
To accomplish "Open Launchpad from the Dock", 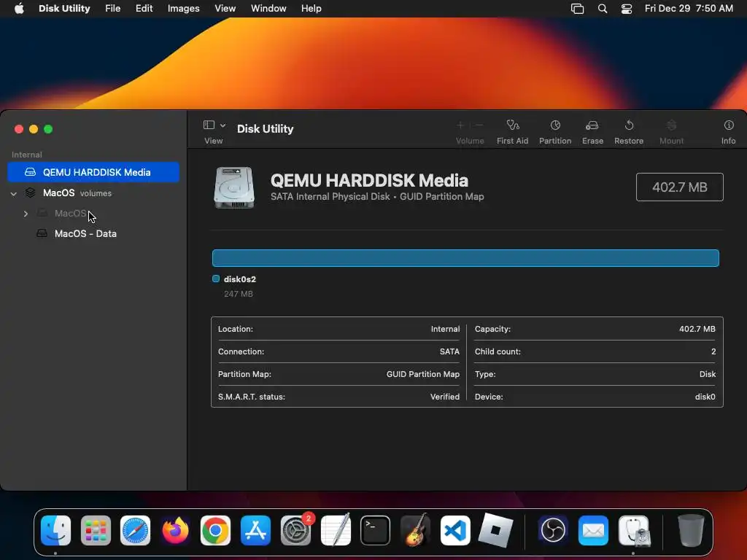I will point(96,530).
